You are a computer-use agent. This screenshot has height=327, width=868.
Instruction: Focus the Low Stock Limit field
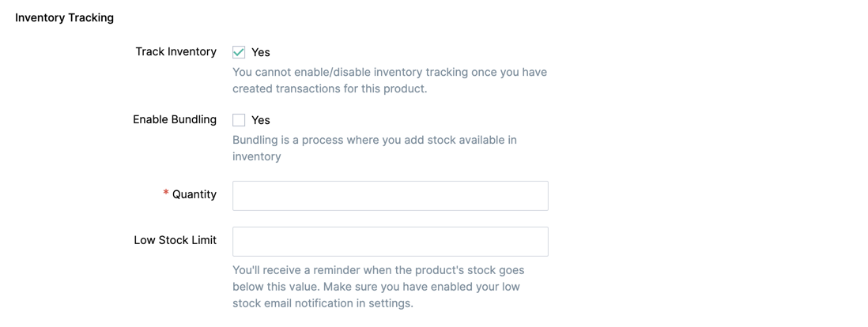click(x=390, y=242)
